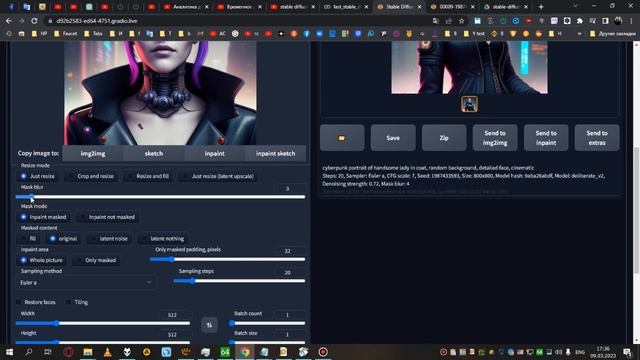640x360 pixels.
Task: Select the Resize and fill radio option
Action: point(148,176)
